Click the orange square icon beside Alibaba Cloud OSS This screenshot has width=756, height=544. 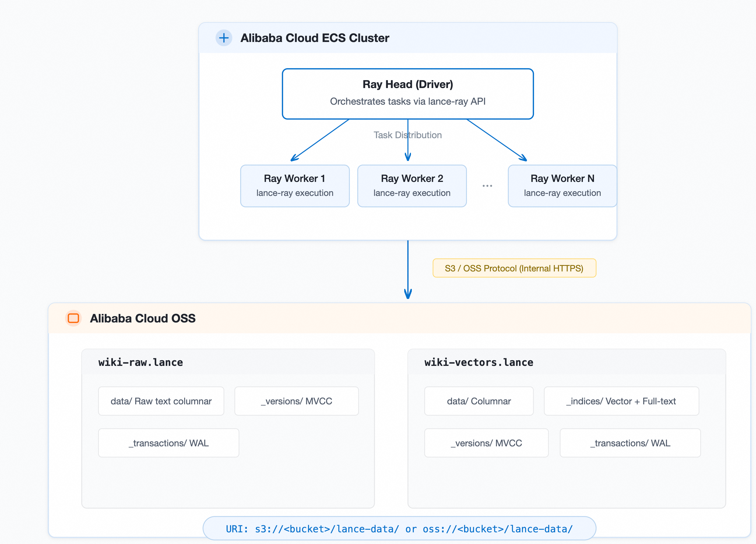pos(73,318)
